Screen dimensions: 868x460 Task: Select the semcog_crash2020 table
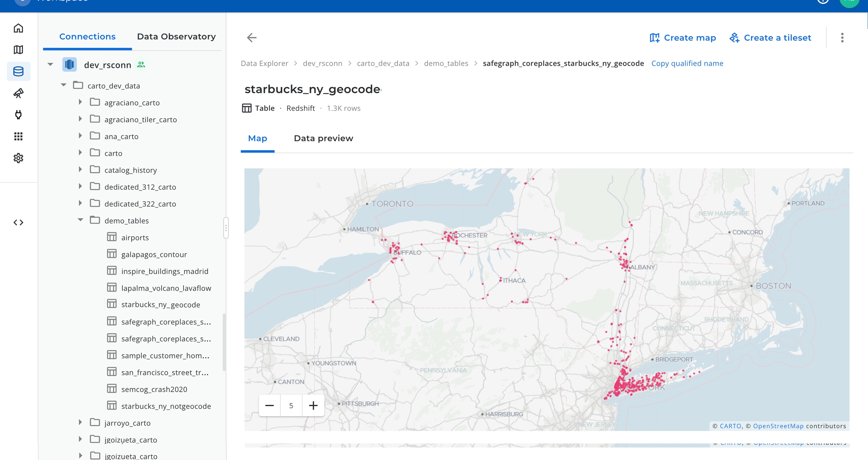click(x=154, y=389)
